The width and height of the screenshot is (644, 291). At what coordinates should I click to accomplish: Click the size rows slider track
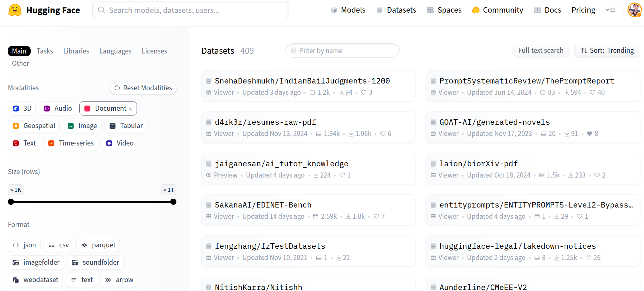coord(92,202)
